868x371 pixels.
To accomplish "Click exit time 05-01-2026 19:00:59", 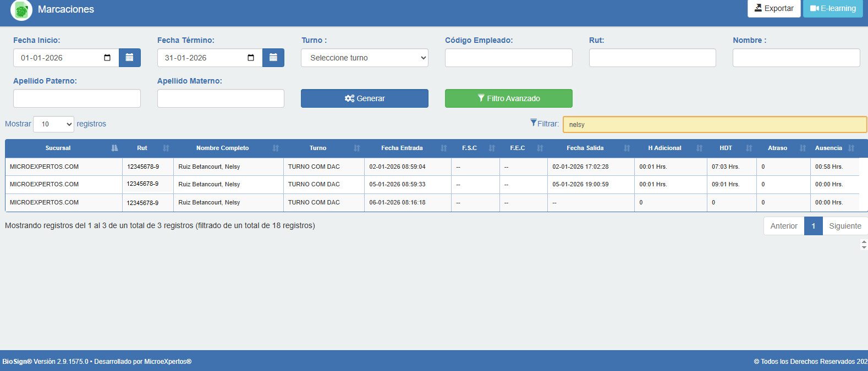I will coord(580,184).
